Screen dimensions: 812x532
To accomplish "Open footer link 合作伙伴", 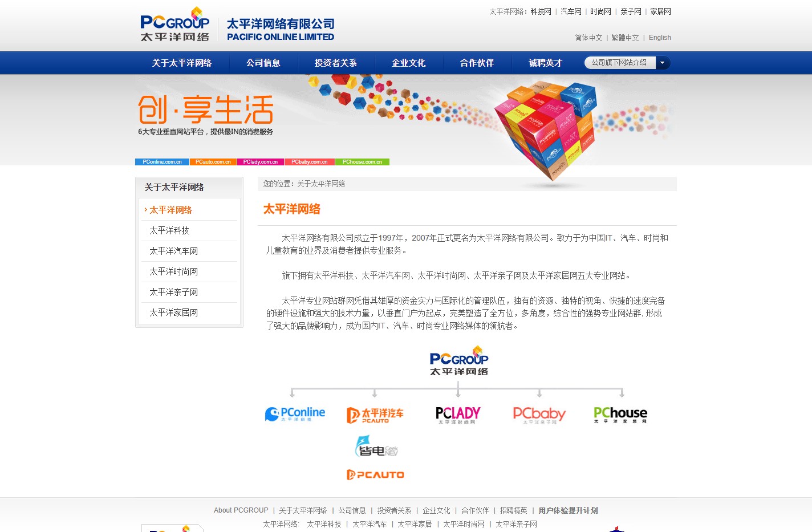I will tap(475, 510).
